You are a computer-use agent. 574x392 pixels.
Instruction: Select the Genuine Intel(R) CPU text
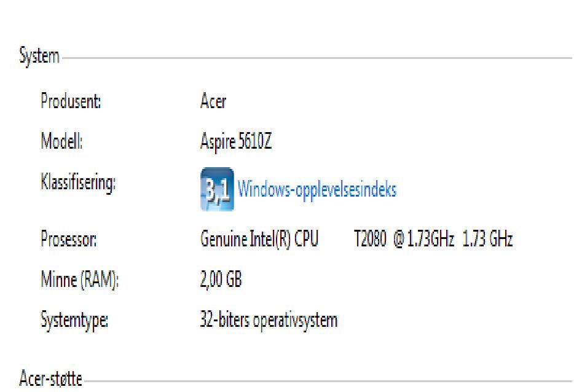pyautogui.click(x=259, y=239)
